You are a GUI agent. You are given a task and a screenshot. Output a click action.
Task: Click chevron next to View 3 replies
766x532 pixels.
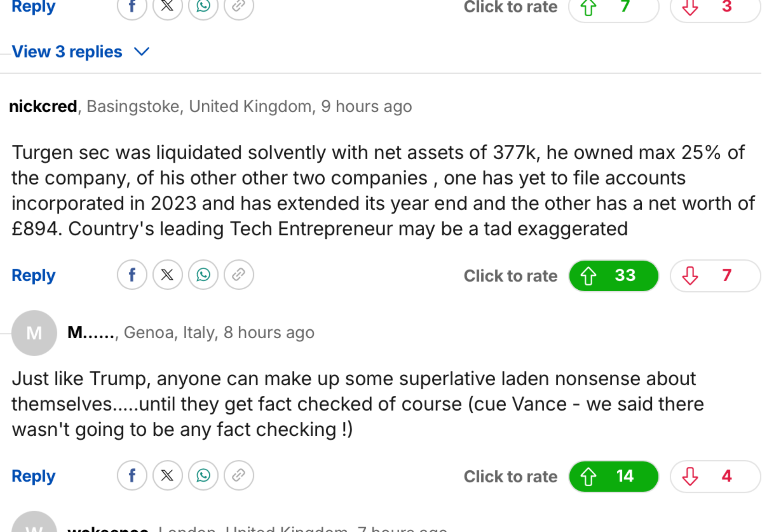click(142, 52)
